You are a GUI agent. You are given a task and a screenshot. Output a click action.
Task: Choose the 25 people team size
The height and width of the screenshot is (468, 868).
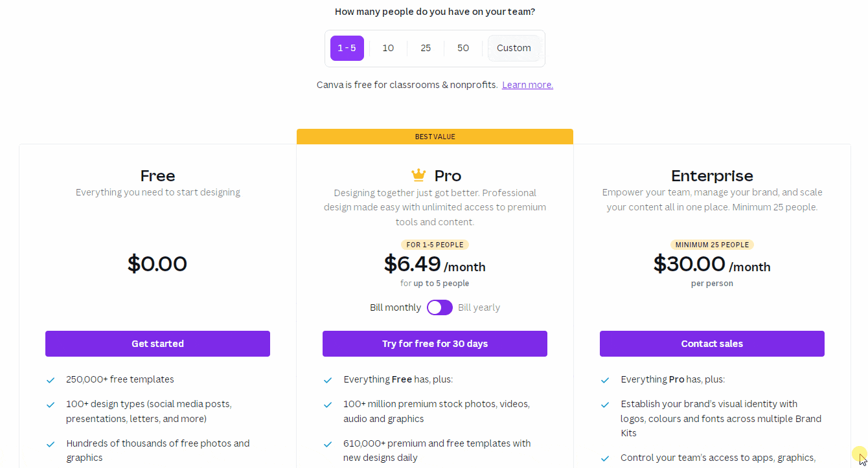pos(426,48)
